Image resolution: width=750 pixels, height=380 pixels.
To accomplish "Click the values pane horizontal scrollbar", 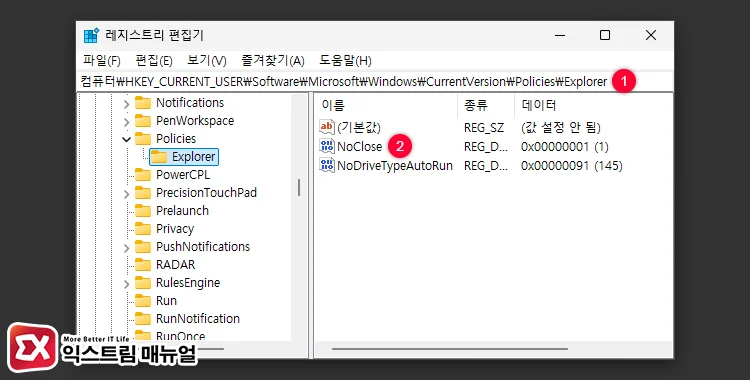I will tap(450, 349).
